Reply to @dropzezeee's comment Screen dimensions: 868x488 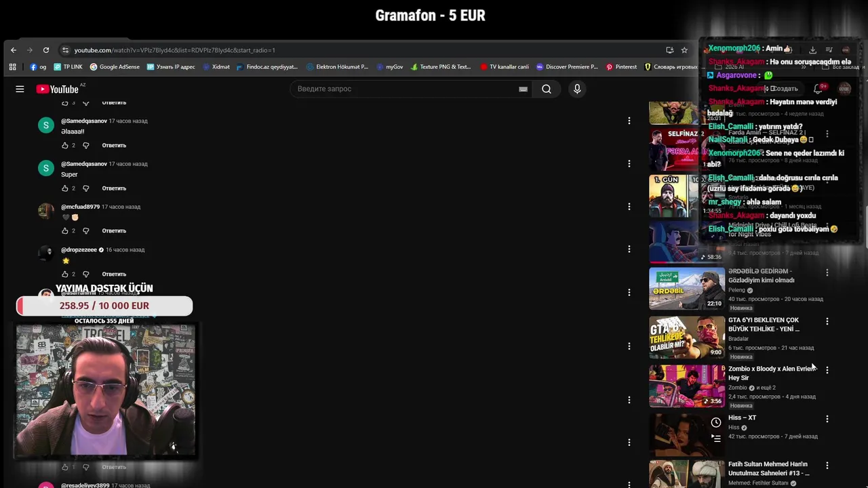(114, 274)
